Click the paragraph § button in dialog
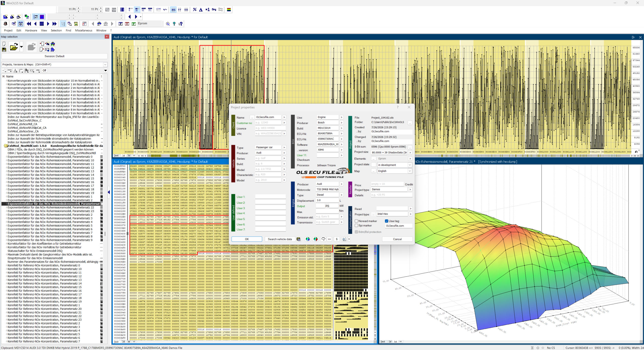The image size is (644, 350). [x=337, y=239]
